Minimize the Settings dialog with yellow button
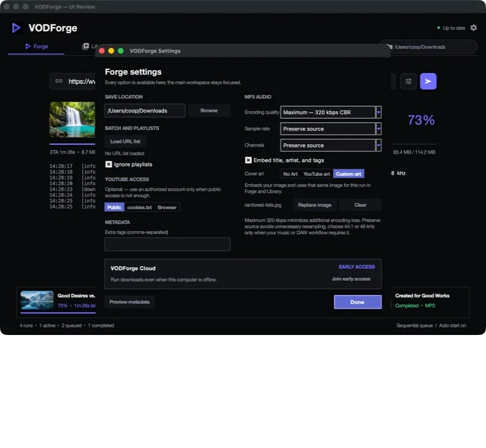Viewport: 486px width, 448px height. (x=111, y=51)
